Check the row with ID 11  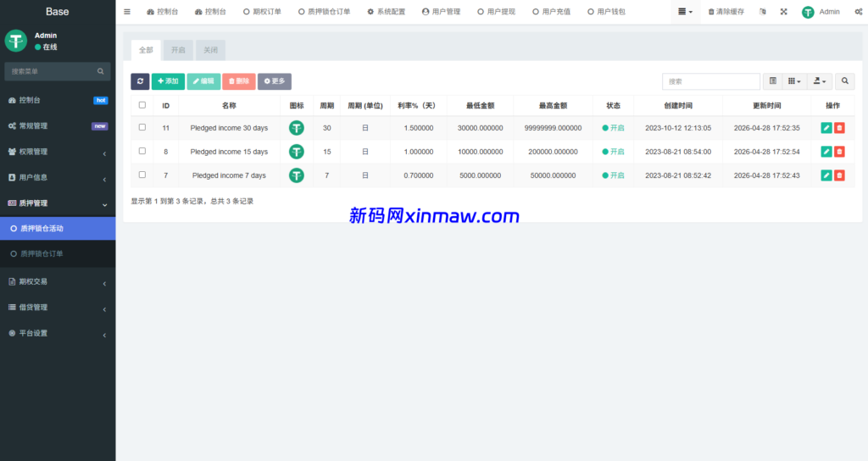tap(142, 127)
